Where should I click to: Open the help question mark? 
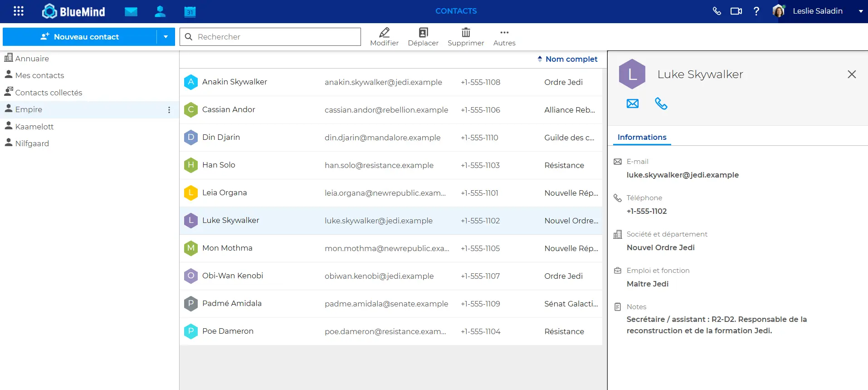pyautogui.click(x=756, y=11)
